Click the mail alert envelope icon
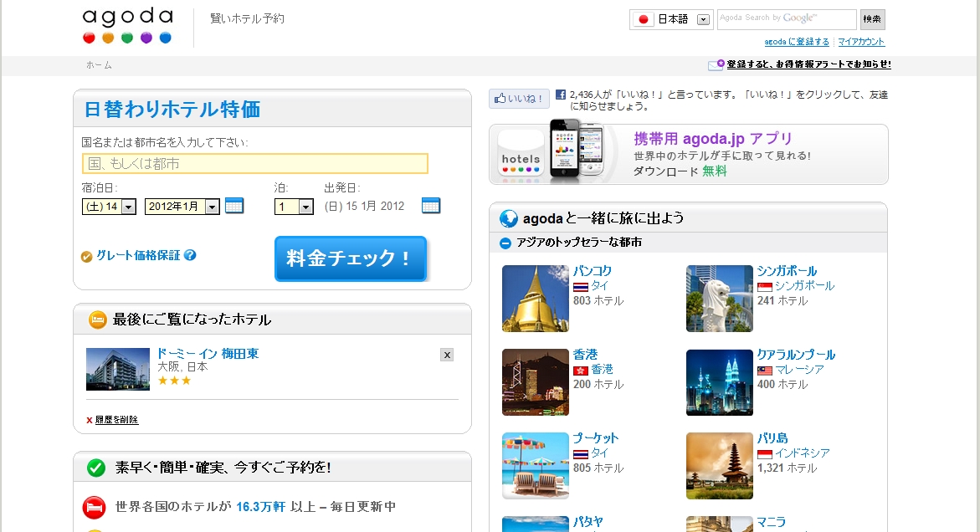 coord(716,64)
